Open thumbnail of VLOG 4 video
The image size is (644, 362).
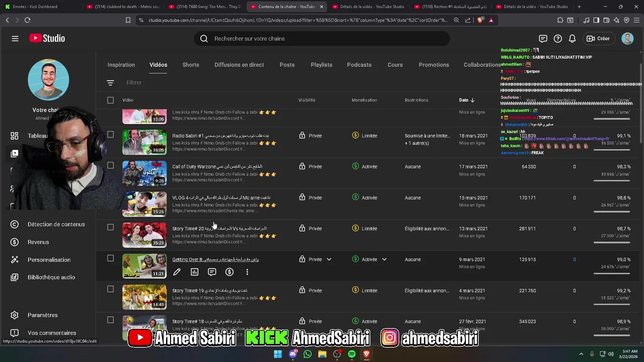pos(144,204)
